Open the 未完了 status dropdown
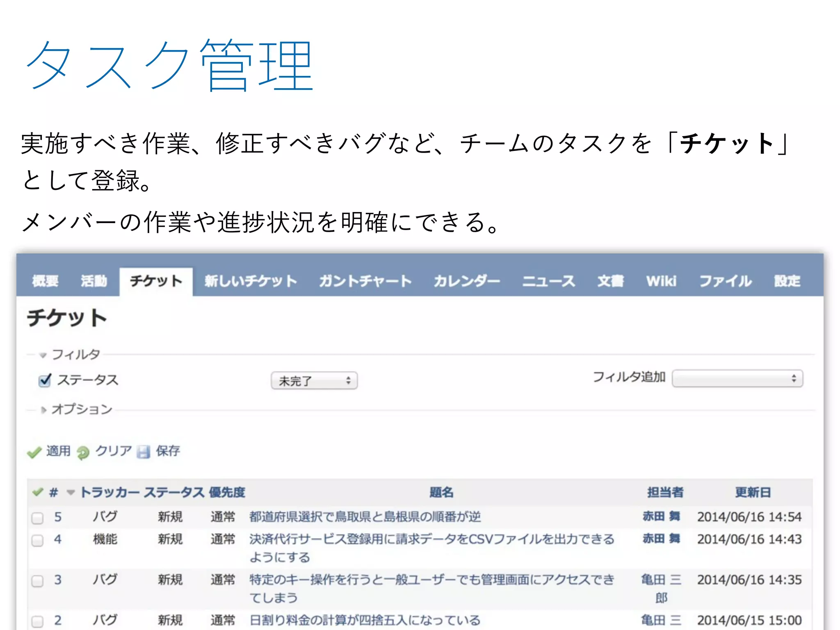Screen dimensions: 840x630 [x=314, y=381]
